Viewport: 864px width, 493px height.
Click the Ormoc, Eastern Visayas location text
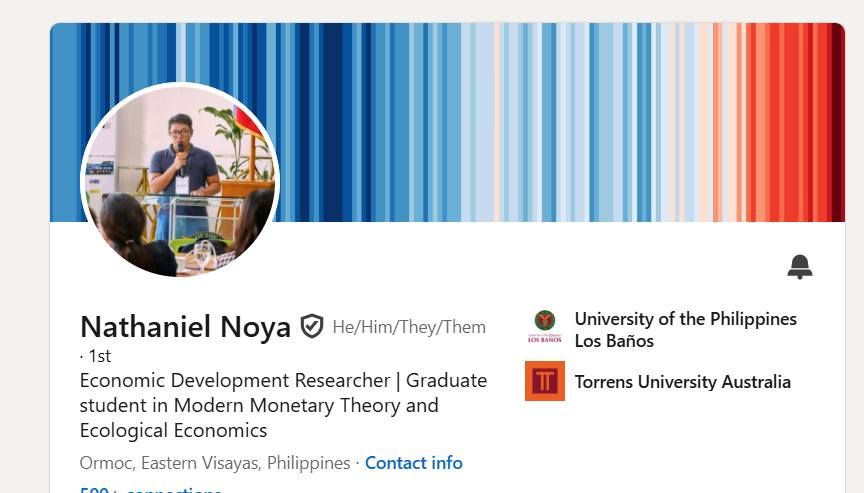point(214,463)
